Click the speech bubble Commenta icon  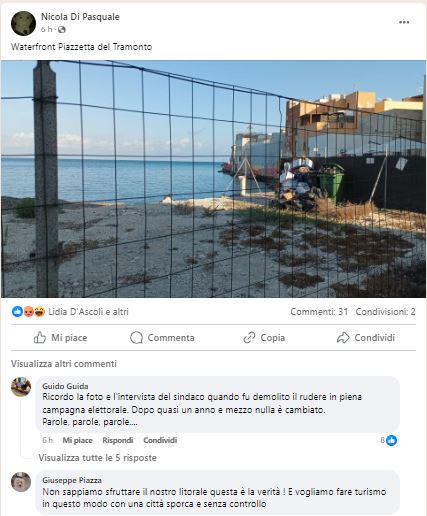point(136,338)
